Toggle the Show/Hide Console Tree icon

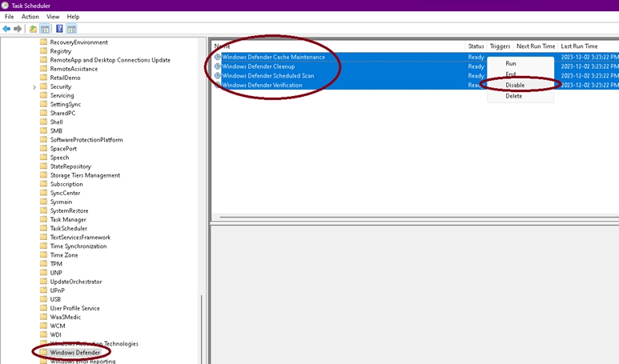46,29
